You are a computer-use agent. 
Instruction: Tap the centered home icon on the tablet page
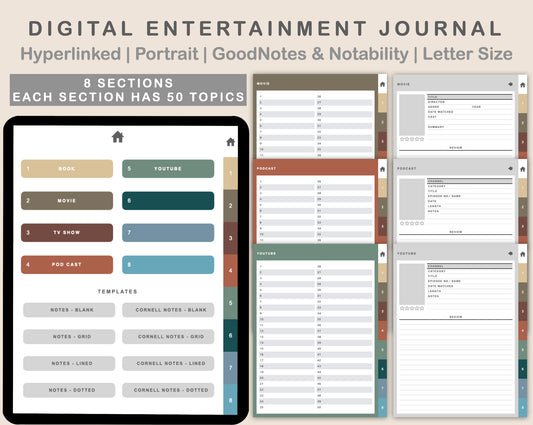[118, 137]
